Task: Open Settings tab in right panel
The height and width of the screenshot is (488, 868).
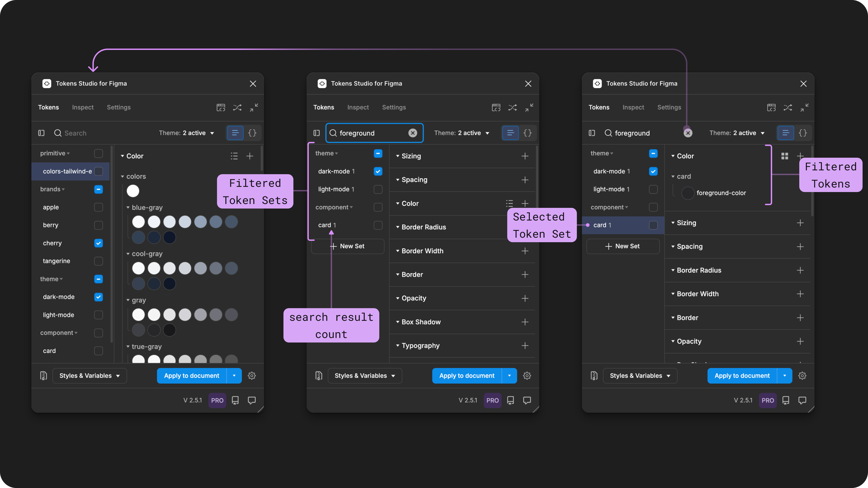Action: pos(669,108)
